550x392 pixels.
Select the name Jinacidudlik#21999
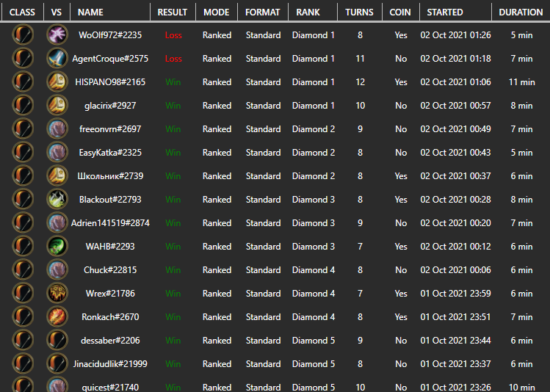110,364
